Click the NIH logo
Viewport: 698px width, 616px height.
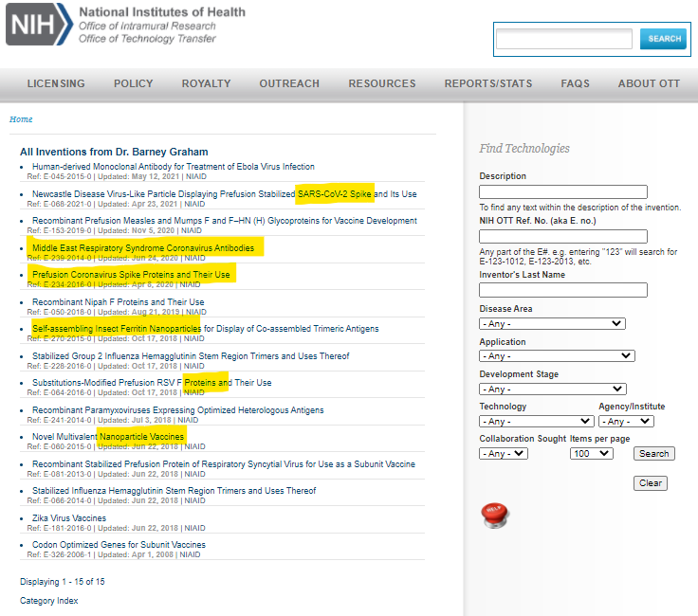39,24
